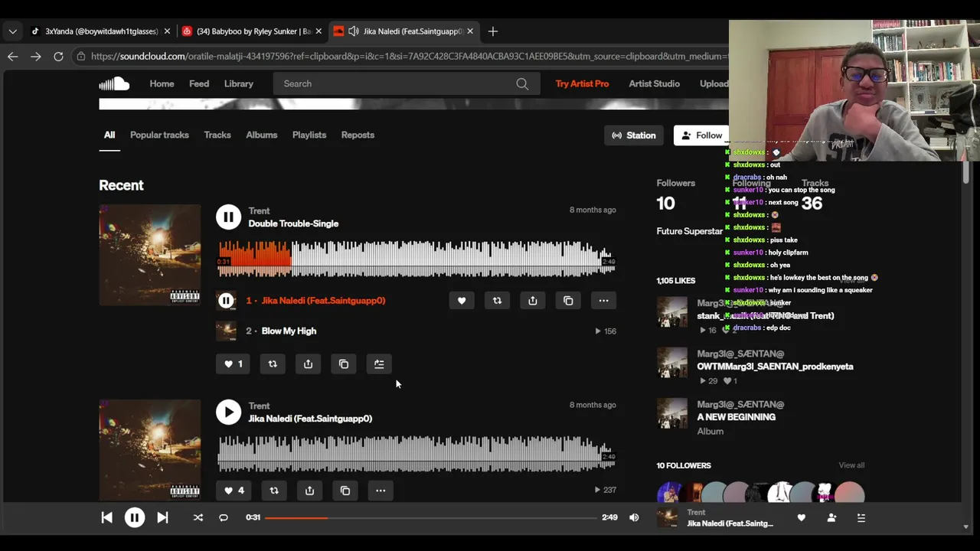The image size is (980, 551).
Task: Play Blow My High from the tracklist
Action: (x=289, y=331)
